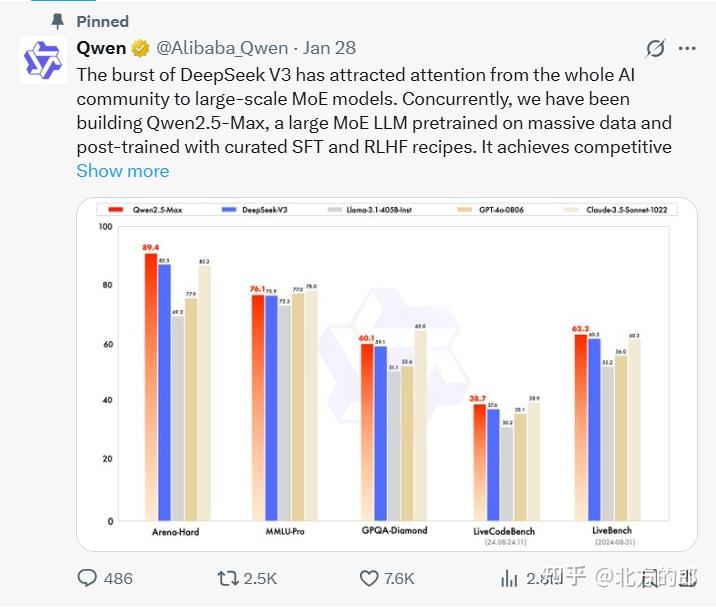Click the repost arrows icon
This screenshot has height=607, width=716.
click(x=227, y=578)
